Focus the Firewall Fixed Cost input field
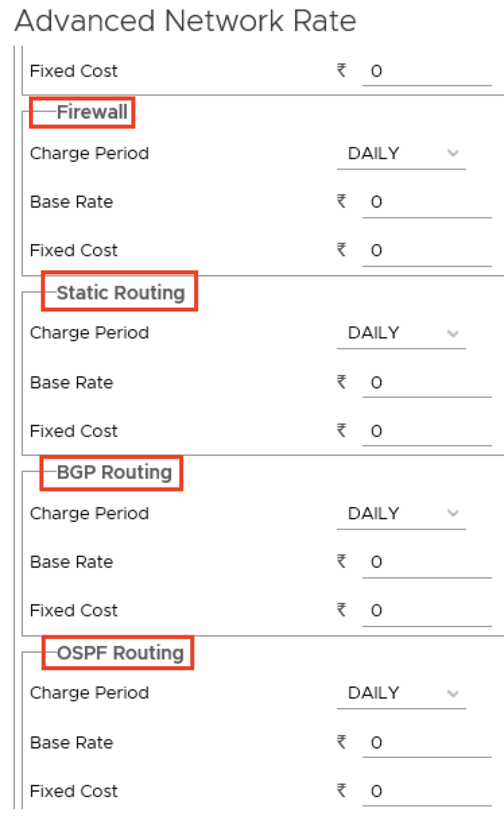 tap(427, 251)
